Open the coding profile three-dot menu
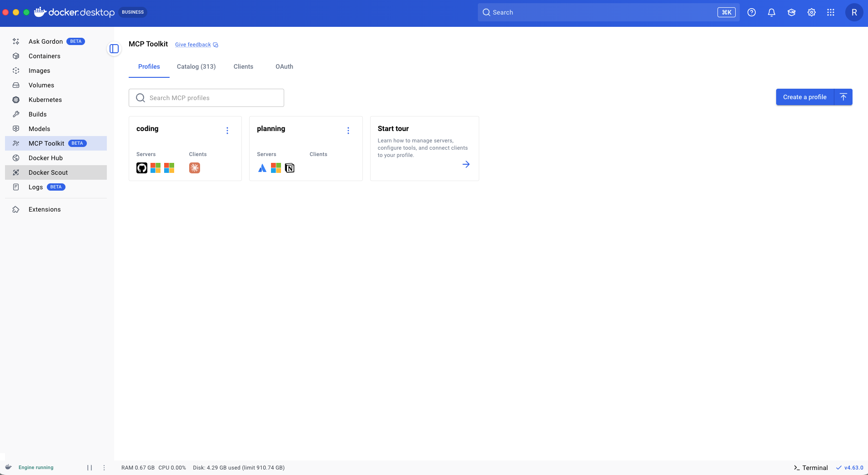The height and width of the screenshot is (475, 868). tap(227, 131)
